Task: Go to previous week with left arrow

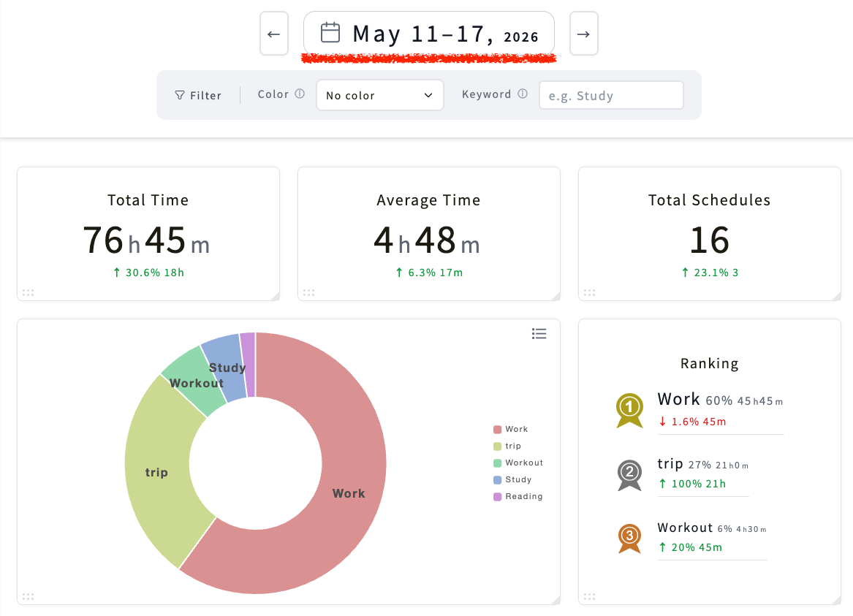Action: pyautogui.click(x=273, y=34)
